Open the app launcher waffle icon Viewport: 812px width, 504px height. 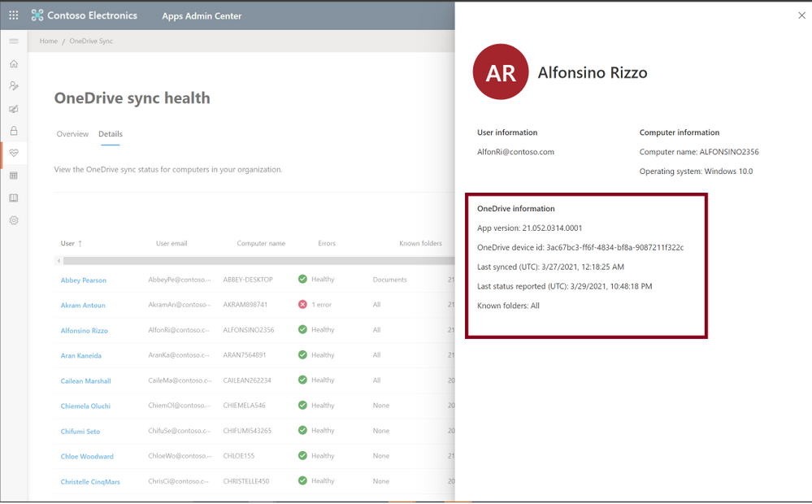(x=14, y=15)
